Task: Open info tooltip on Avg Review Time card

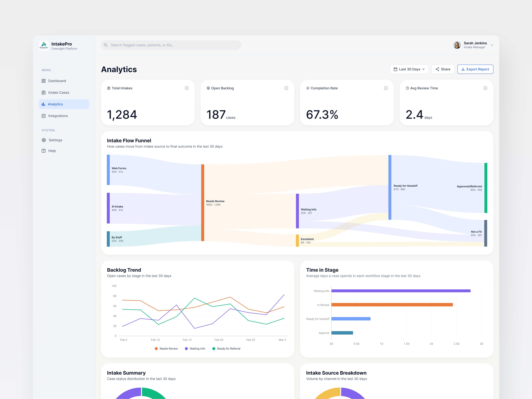Action: [x=485, y=88]
